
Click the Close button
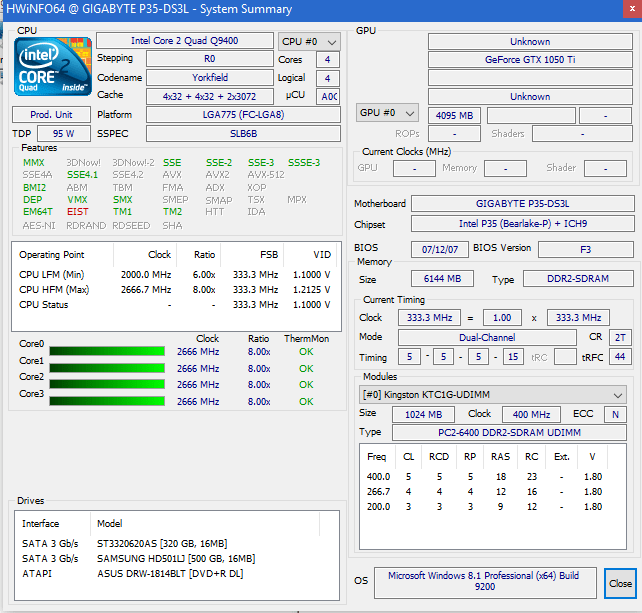[620, 583]
